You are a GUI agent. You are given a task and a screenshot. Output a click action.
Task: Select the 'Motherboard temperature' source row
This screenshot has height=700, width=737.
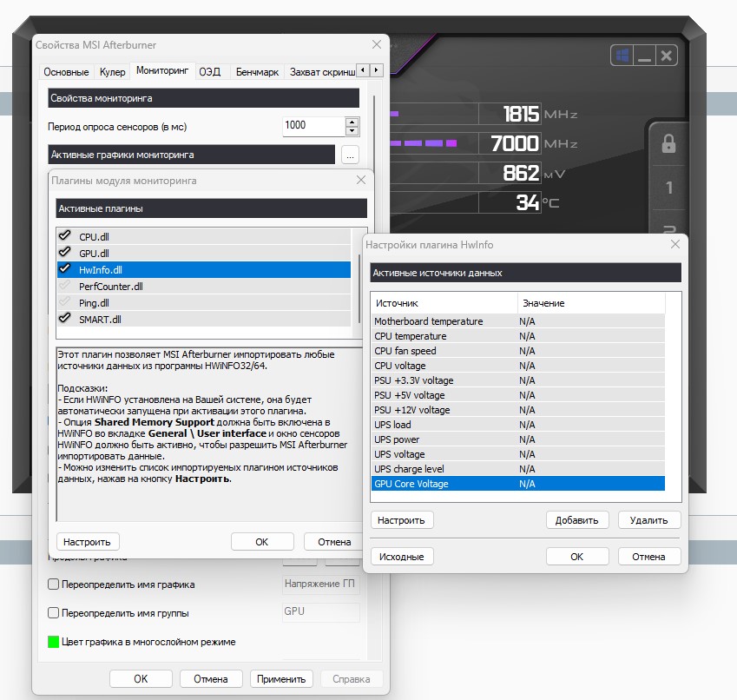pos(518,321)
